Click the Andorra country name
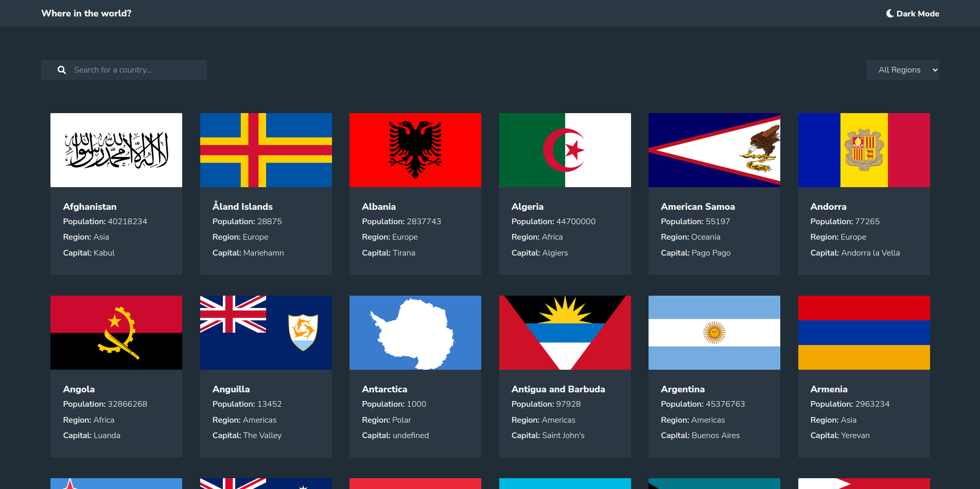Image resolution: width=980 pixels, height=489 pixels. tap(829, 207)
